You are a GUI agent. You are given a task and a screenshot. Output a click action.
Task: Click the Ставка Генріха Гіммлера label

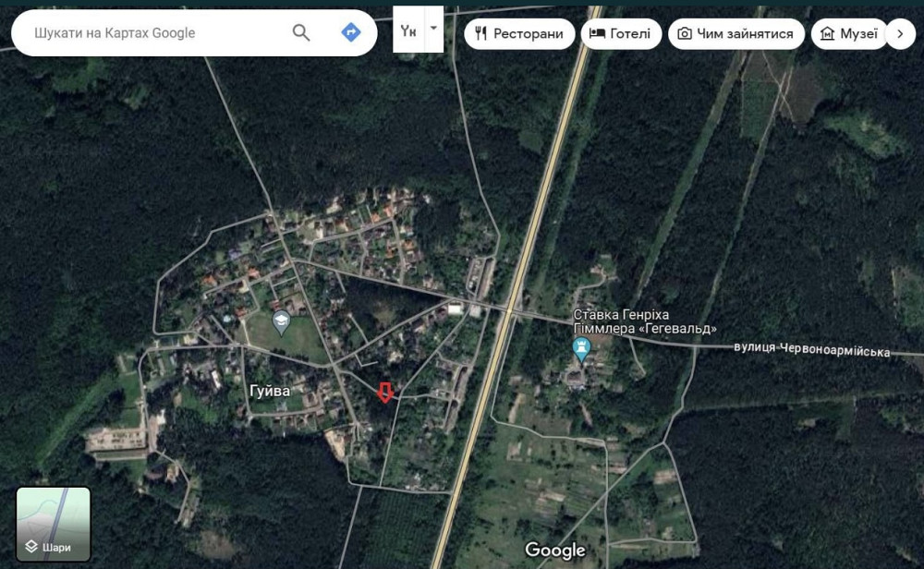click(645, 321)
